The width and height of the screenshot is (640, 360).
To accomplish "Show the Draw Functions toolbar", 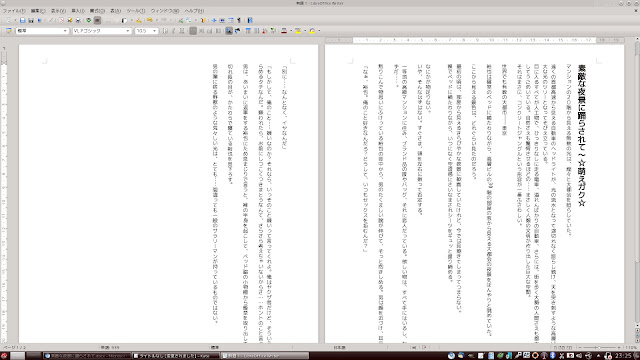I will click(x=203, y=20).
